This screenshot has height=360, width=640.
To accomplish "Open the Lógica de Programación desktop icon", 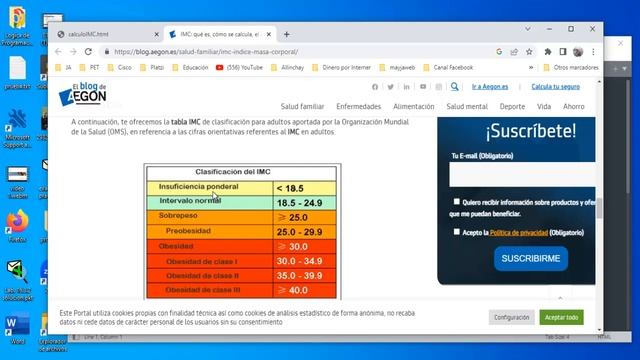I will [17, 25].
